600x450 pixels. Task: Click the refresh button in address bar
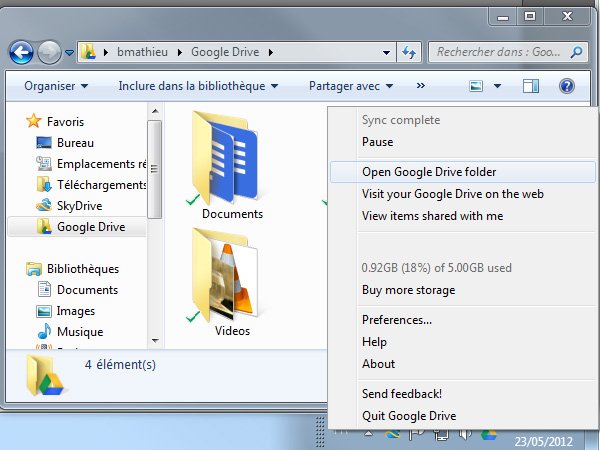point(410,51)
